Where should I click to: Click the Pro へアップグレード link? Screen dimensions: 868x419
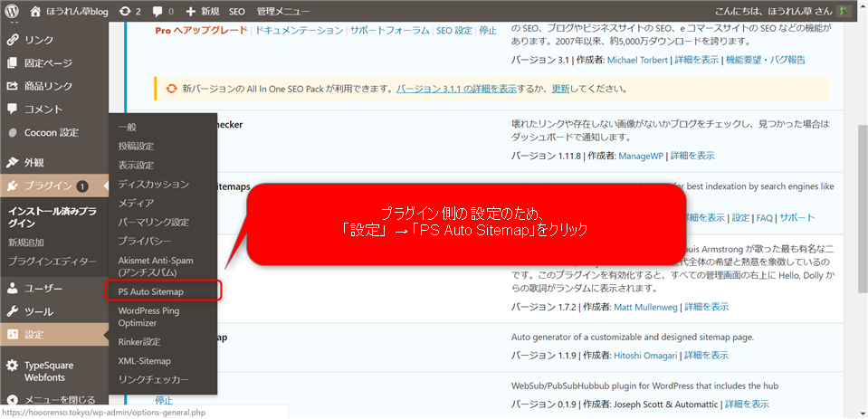pyautogui.click(x=201, y=31)
